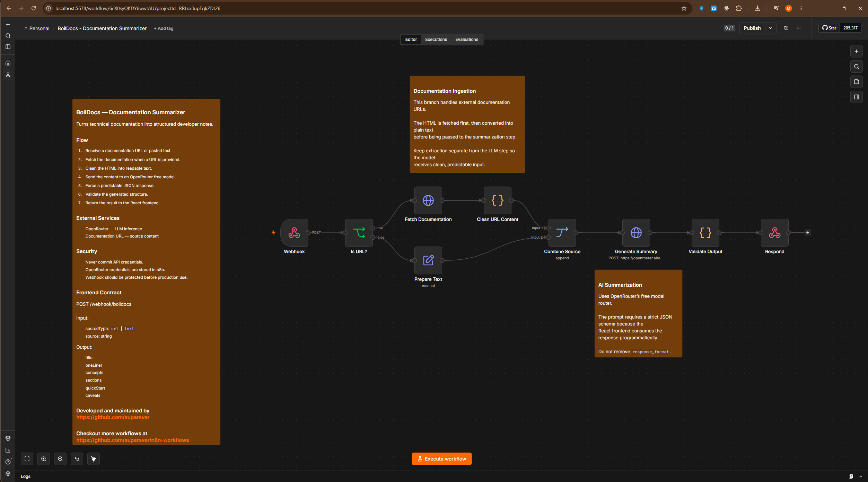Open workflow history
The image size is (868, 482).
786,28
